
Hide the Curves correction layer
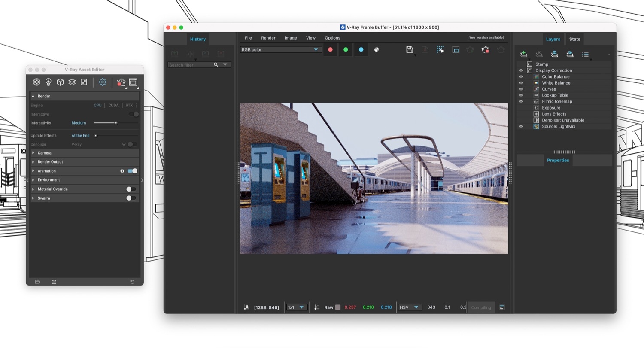click(x=521, y=89)
